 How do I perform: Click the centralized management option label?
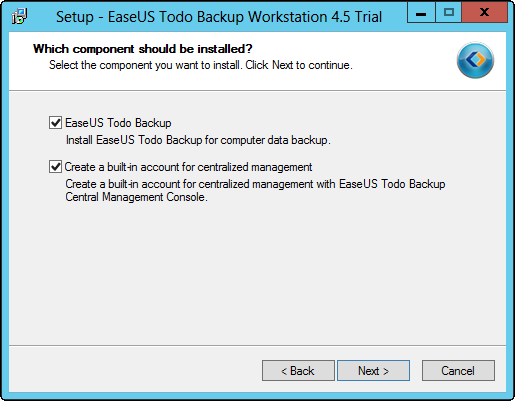coord(188,167)
